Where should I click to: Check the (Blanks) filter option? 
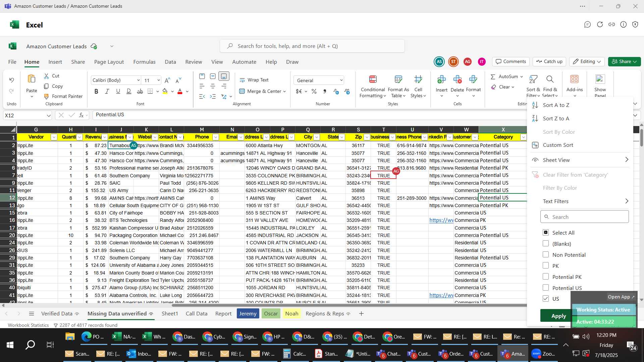click(x=546, y=243)
